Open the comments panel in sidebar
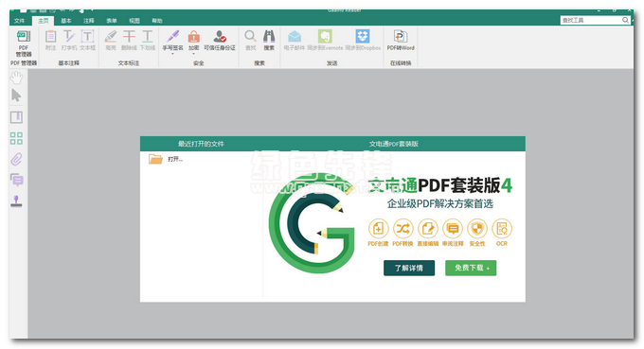 16,180
